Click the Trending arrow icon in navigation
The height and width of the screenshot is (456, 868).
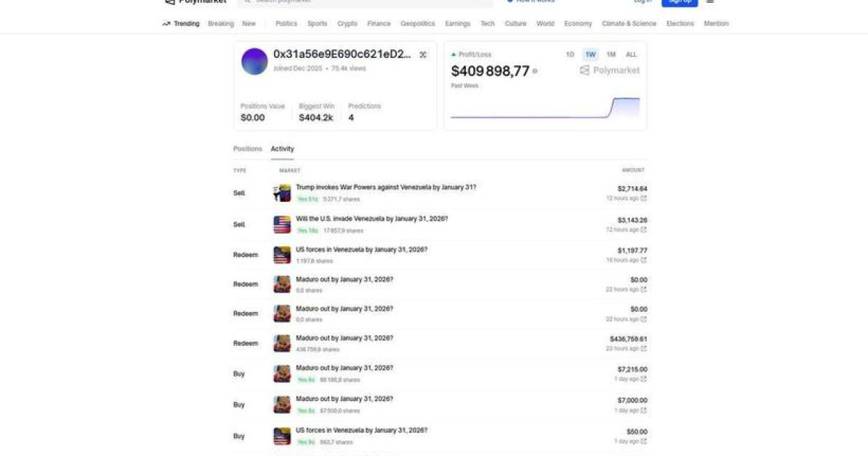click(x=166, y=24)
